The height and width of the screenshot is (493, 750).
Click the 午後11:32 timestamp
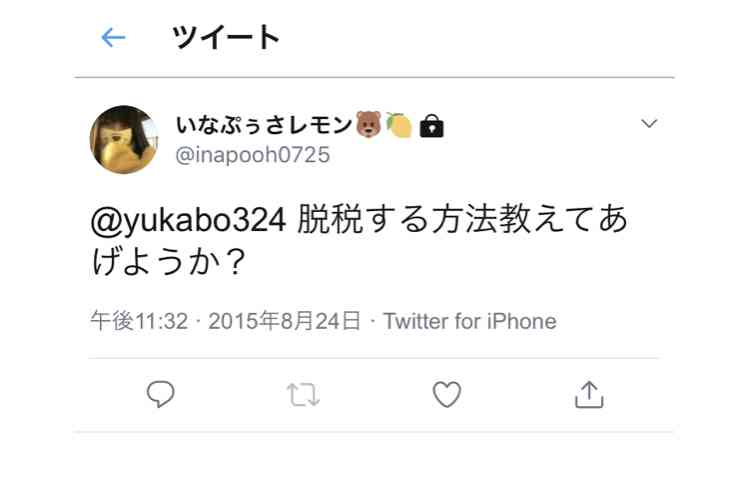(x=139, y=321)
